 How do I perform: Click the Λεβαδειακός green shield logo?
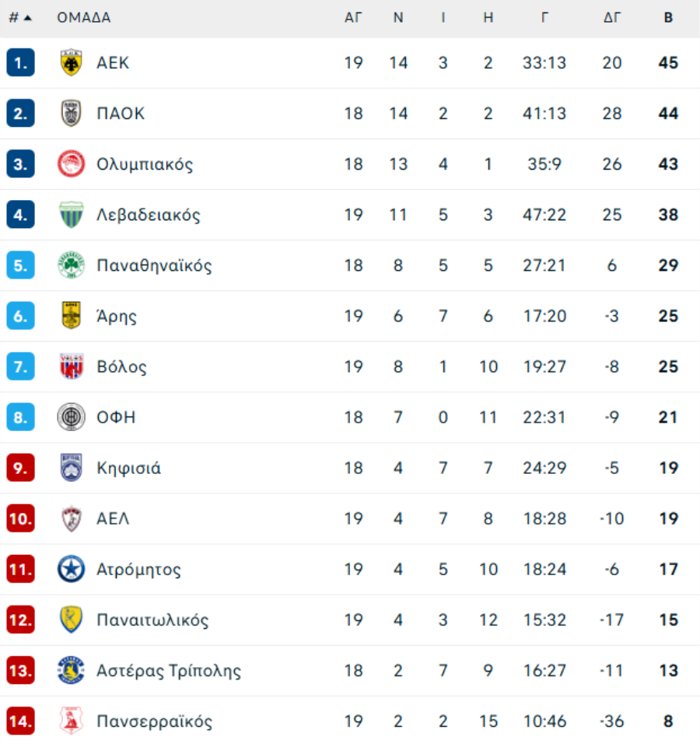click(71, 215)
